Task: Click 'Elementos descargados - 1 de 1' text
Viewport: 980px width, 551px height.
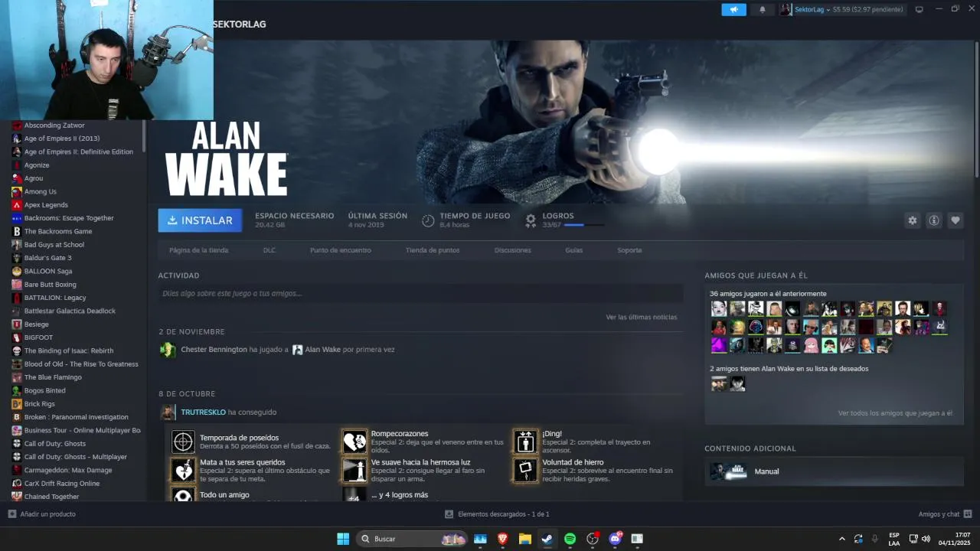Action: [x=503, y=514]
